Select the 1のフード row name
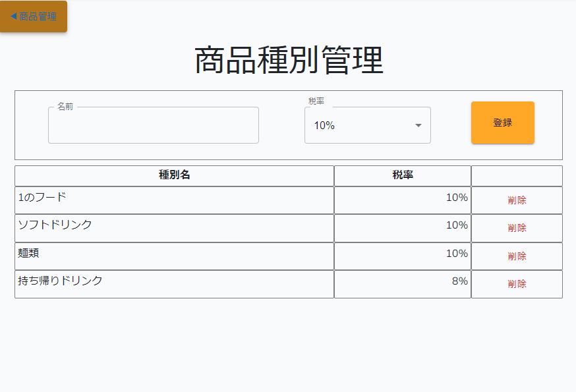Viewport: 576px width, 392px height. point(42,197)
